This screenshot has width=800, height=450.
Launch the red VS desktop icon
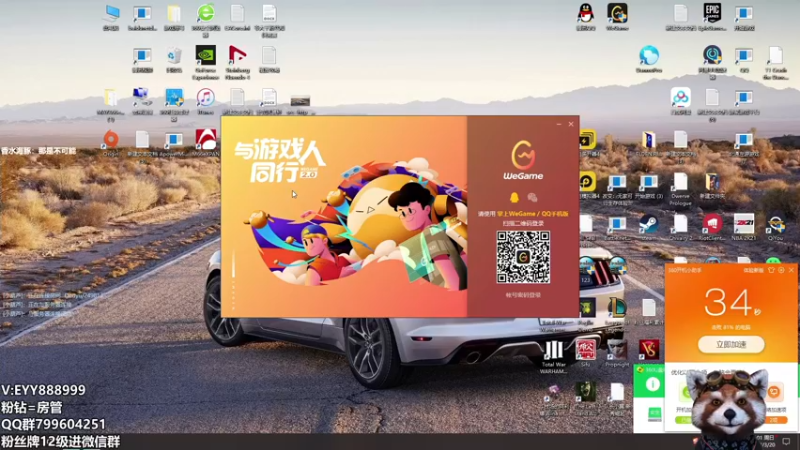pos(649,350)
